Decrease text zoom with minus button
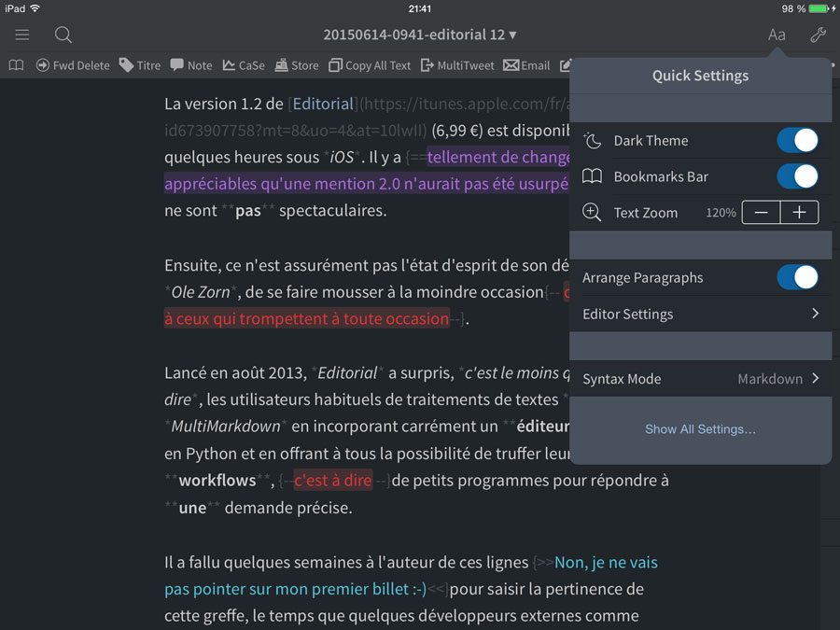The width and height of the screenshot is (840, 630). click(762, 213)
